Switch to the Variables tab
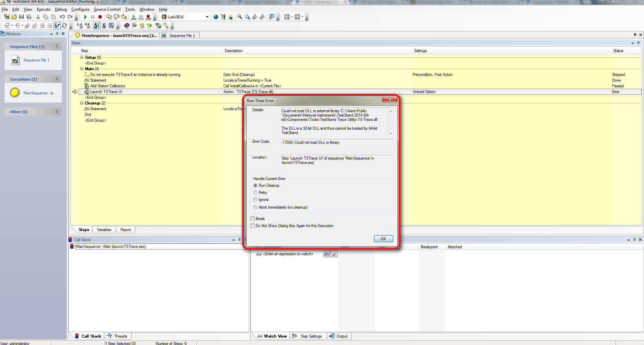The width and height of the screenshot is (644, 345). click(104, 230)
